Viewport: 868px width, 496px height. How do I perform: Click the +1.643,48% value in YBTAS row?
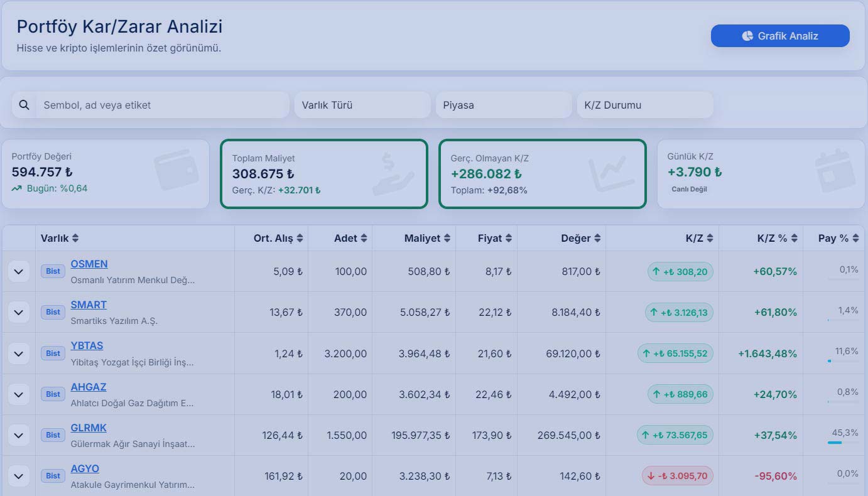[768, 353]
